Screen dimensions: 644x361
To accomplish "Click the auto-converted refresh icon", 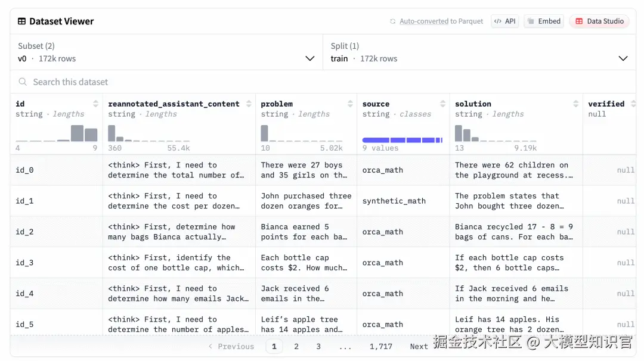I will tap(392, 21).
